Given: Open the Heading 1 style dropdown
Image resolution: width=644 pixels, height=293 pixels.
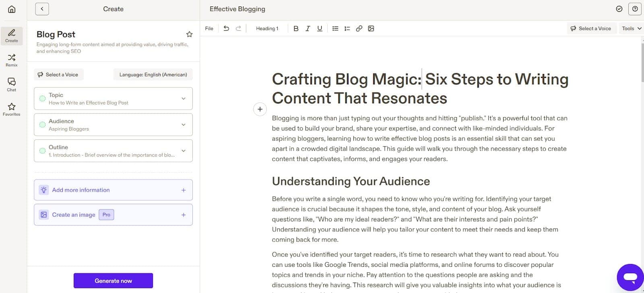Looking at the screenshot, I should pyautogui.click(x=267, y=29).
